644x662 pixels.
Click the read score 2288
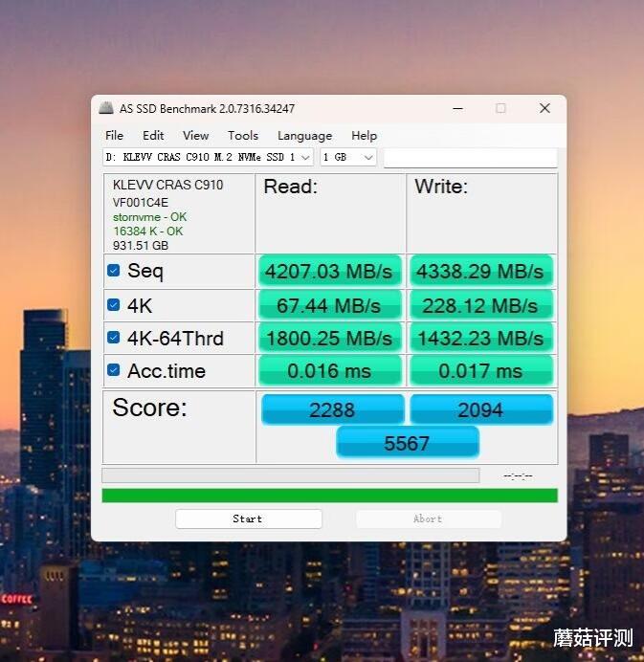pos(332,409)
